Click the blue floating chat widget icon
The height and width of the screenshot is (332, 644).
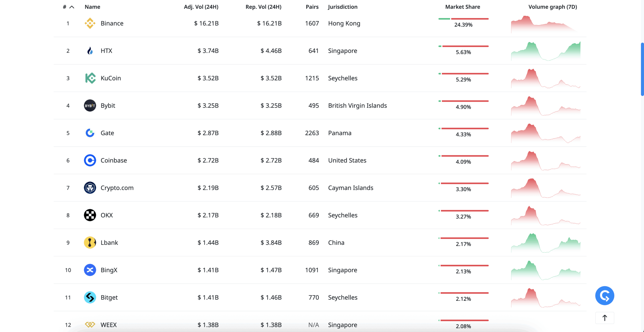click(x=605, y=296)
